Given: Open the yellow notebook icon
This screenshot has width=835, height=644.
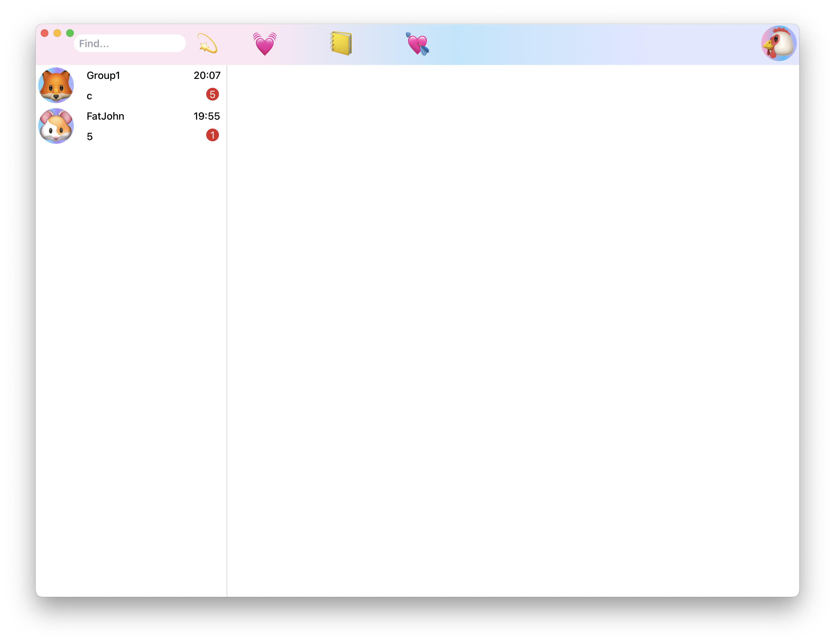Looking at the screenshot, I should click(341, 44).
